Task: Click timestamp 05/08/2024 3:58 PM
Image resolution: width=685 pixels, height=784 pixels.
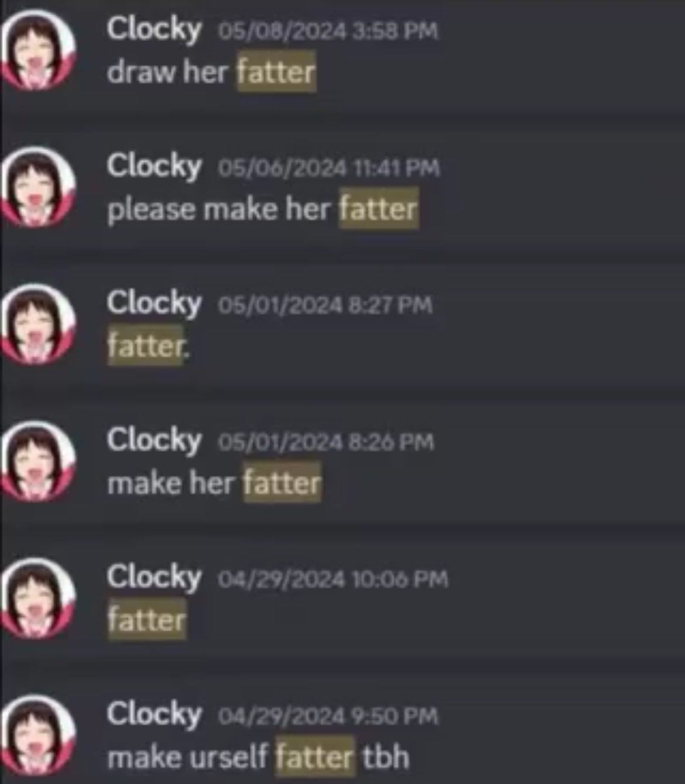Action: [x=328, y=31]
